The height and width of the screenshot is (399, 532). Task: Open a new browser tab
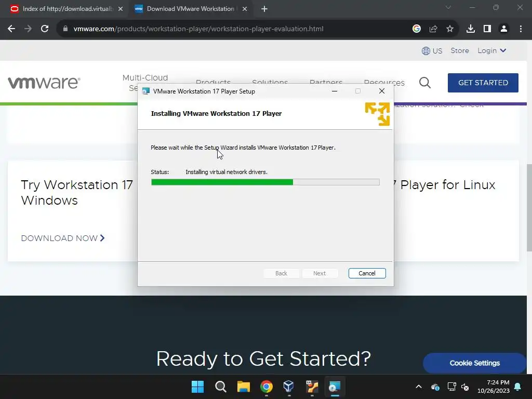pyautogui.click(x=264, y=9)
